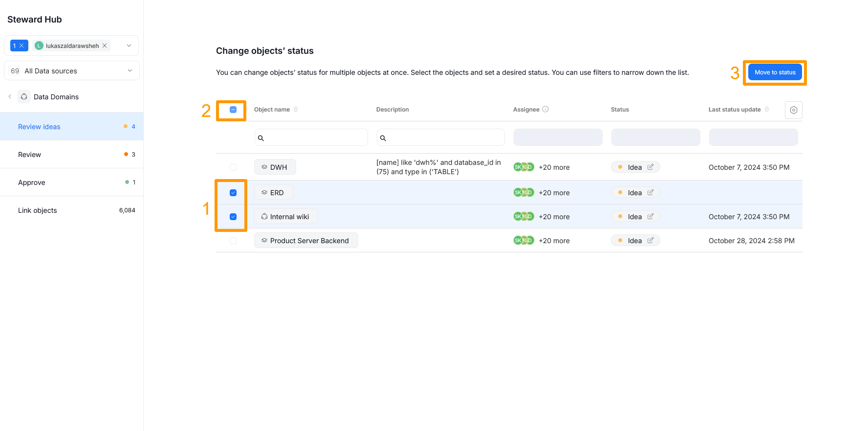Click the table column settings gear icon
868x431 pixels.
coord(793,110)
